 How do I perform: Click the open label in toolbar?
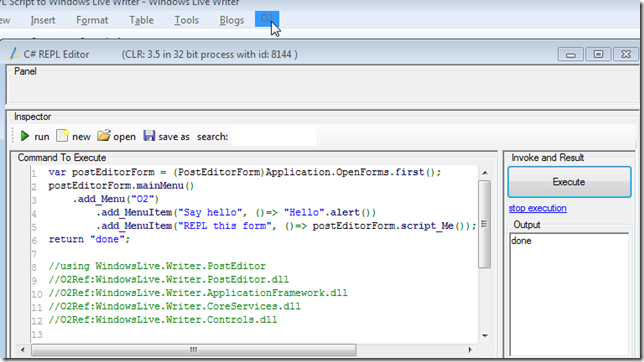click(124, 136)
